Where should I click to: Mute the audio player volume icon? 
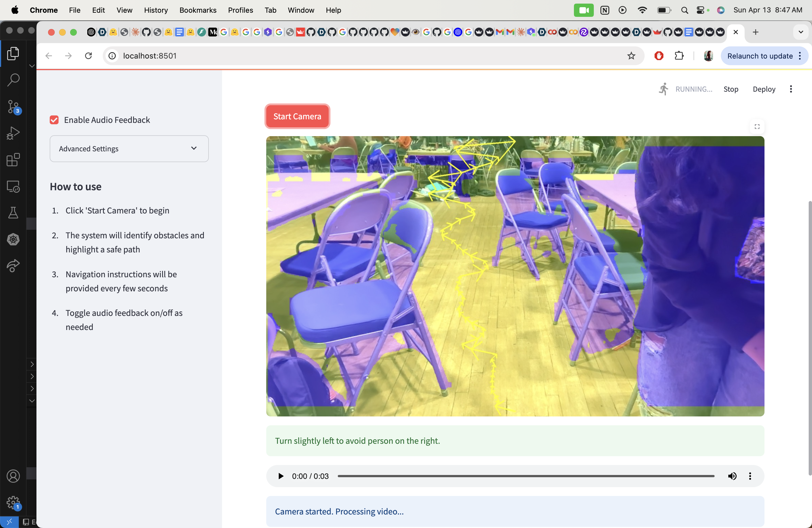click(732, 476)
